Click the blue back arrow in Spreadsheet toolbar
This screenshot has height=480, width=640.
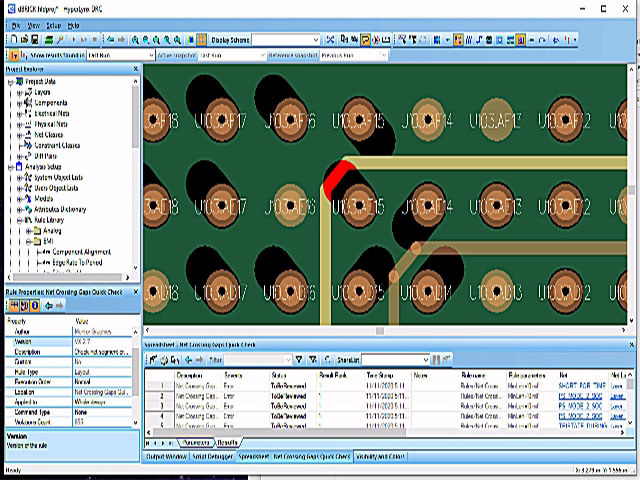tap(188, 360)
